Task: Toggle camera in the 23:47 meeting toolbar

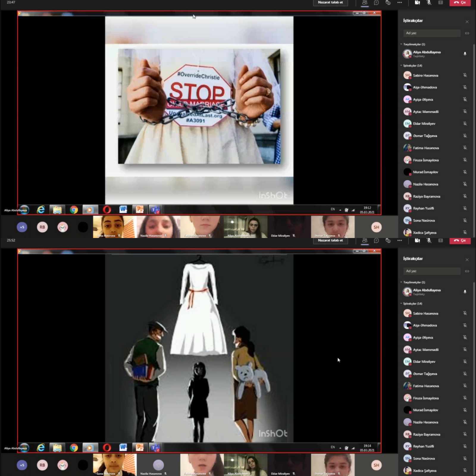Action: pyautogui.click(x=417, y=3)
